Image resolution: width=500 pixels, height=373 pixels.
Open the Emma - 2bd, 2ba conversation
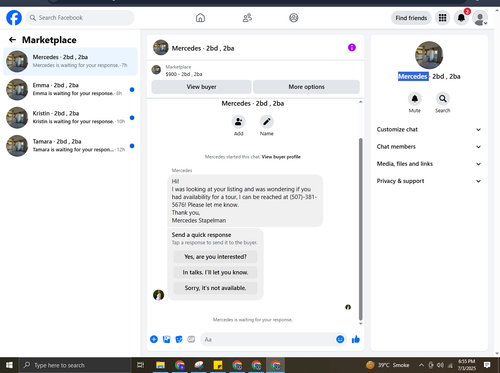pos(70,89)
